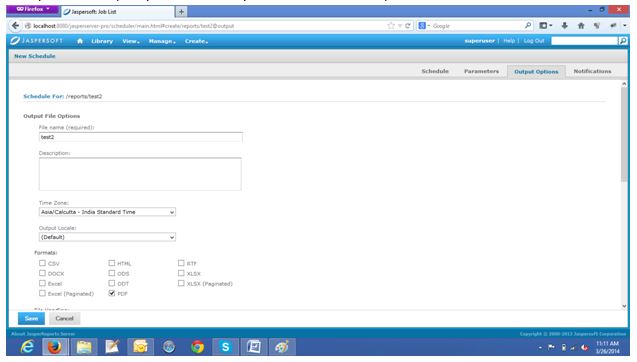Click the scrollbar down arrow

click(x=624, y=306)
